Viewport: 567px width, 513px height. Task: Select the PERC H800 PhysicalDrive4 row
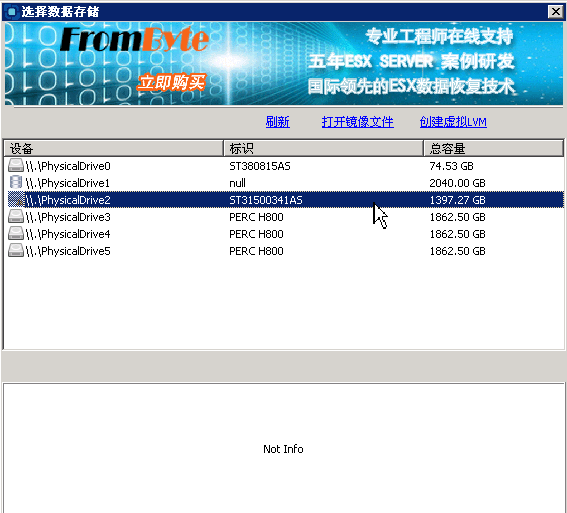[x=284, y=234]
